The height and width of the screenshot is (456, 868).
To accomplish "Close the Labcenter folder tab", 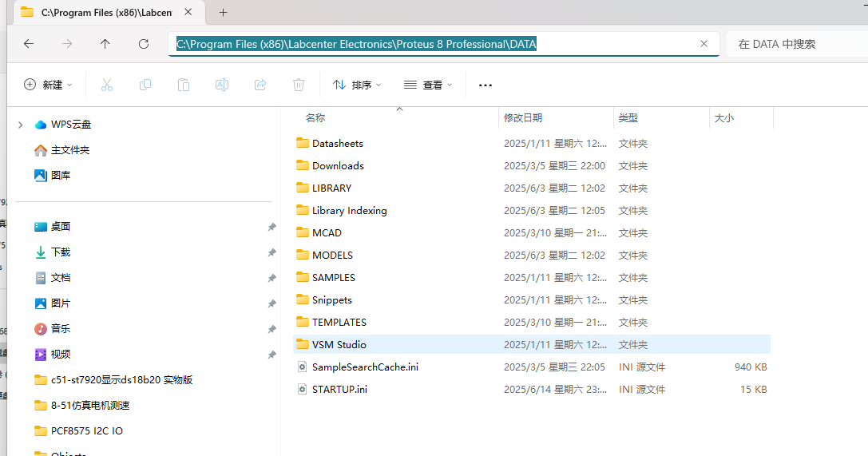I will tap(188, 12).
